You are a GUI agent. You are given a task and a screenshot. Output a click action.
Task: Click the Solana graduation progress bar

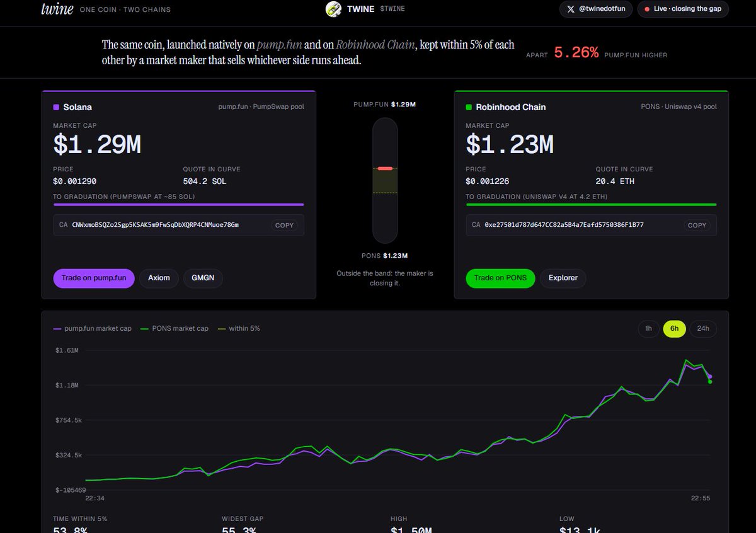(x=179, y=204)
